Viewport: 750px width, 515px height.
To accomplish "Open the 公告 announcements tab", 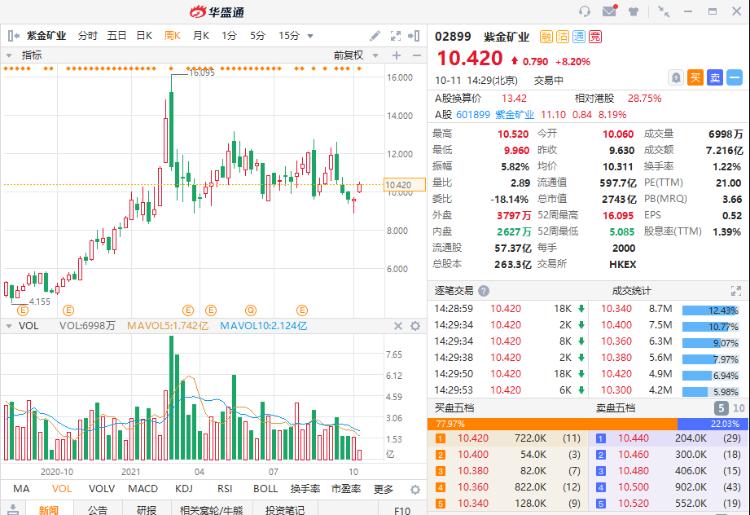I will tap(98, 510).
